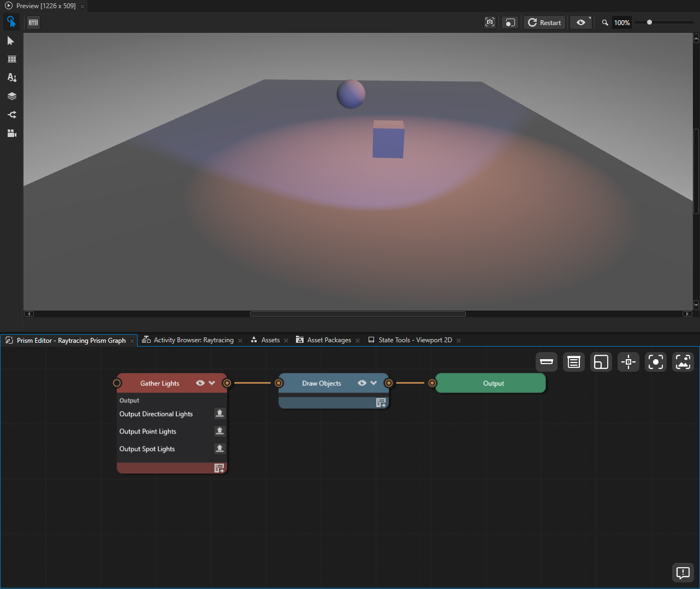The width and height of the screenshot is (700, 589).
Task: Choose the grid layout tool icon
Action: tap(11, 59)
